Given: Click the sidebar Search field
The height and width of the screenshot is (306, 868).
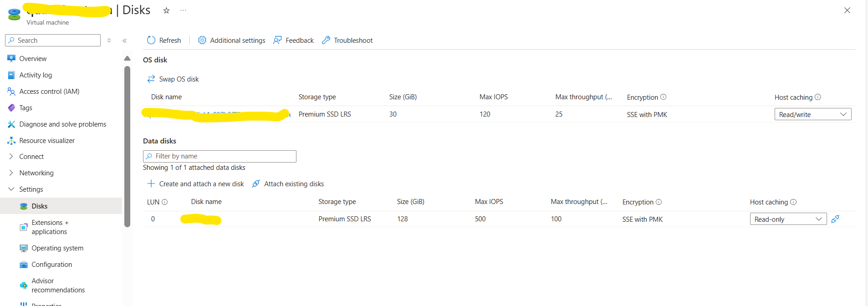Looking at the screenshot, I should point(53,40).
